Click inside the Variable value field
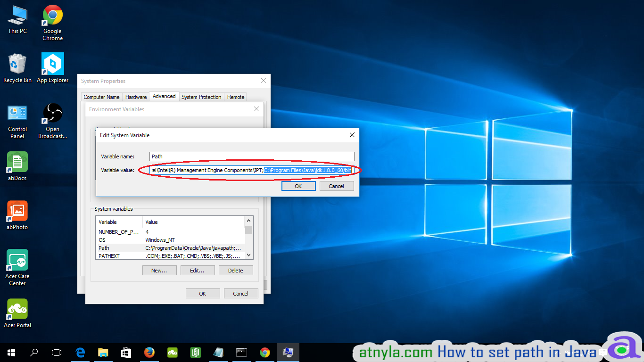Image resolution: width=644 pixels, height=362 pixels. tap(251, 170)
